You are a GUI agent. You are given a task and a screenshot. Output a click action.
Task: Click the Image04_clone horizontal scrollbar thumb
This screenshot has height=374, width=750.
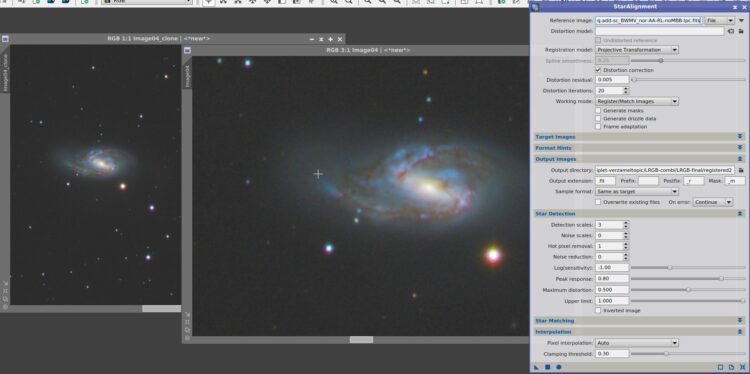(161, 308)
